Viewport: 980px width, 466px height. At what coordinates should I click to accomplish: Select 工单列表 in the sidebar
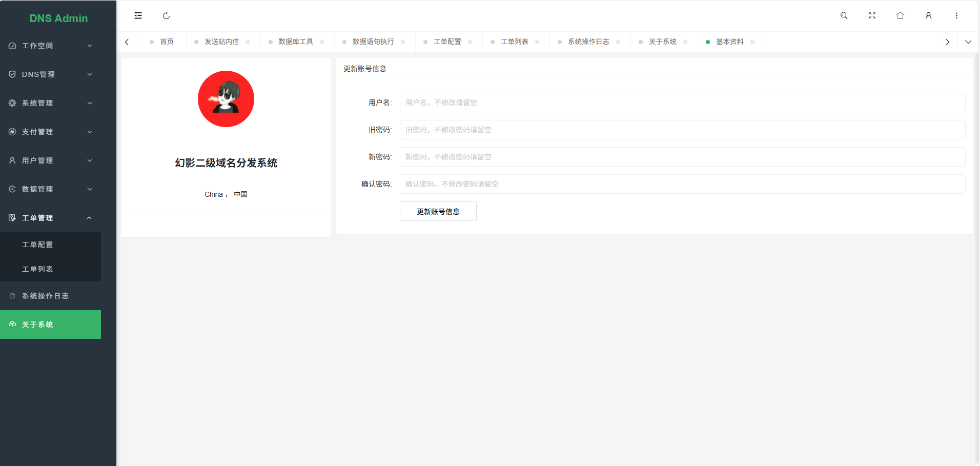coord(37,269)
